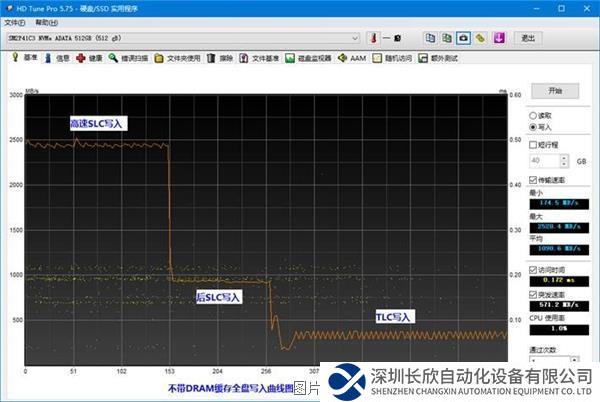Screen dimensions: 600x402
Task: Click the save icon next to the camera
Action: [x=479, y=38]
